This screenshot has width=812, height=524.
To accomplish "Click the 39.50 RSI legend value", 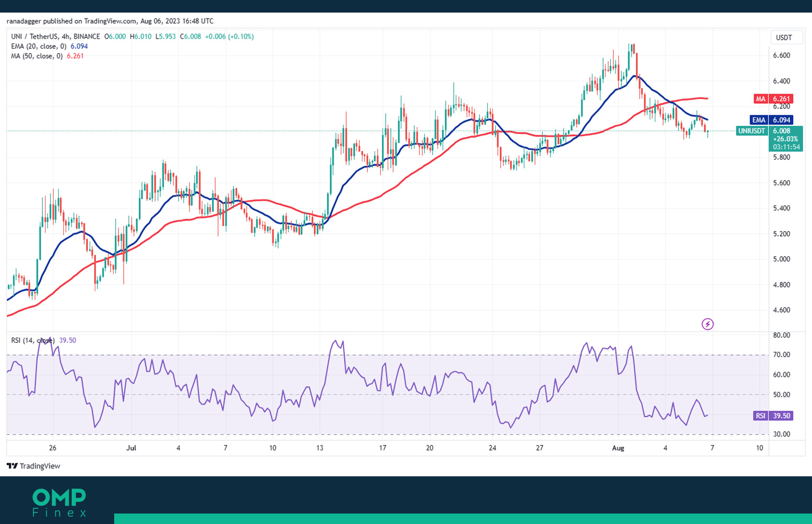I will [68, 341].
